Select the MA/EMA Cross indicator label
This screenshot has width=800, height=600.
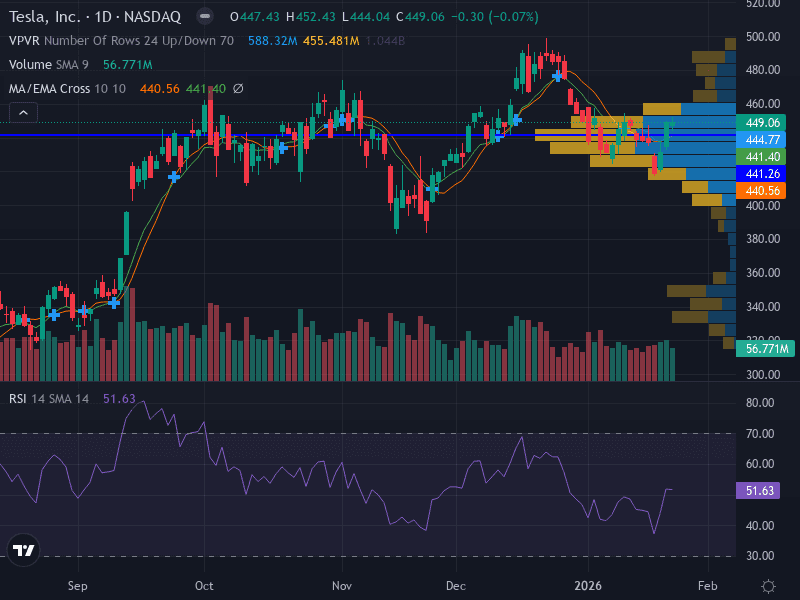(x=67, y=89)
